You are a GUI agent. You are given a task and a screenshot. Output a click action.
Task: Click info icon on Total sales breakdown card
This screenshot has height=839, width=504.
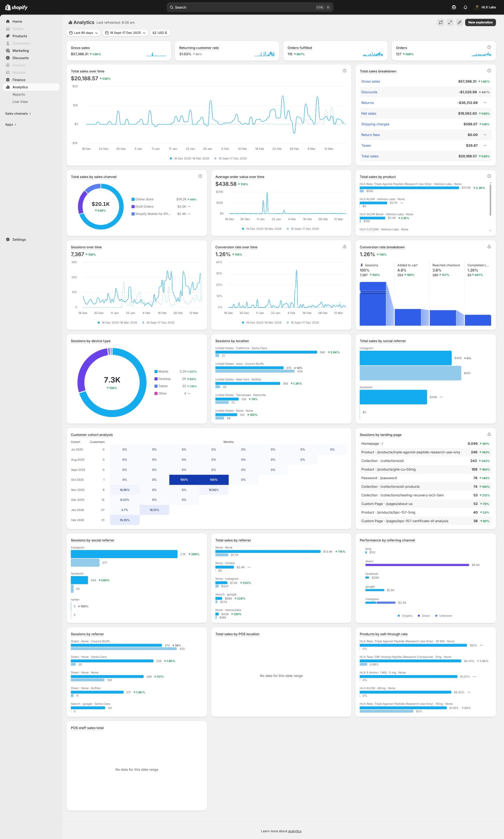point(489,71)
